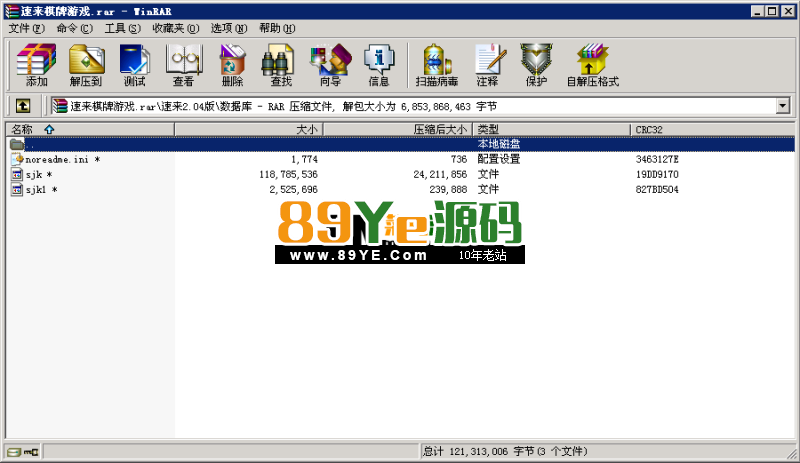
Task: Open the View (查看) toolbar icon
Action: tap(184, 64)
